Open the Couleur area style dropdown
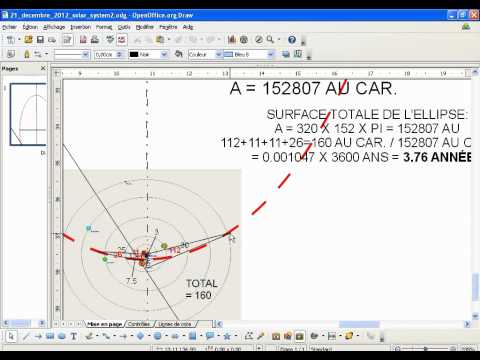Screen dimensions: 480x360 pos(219,54)
